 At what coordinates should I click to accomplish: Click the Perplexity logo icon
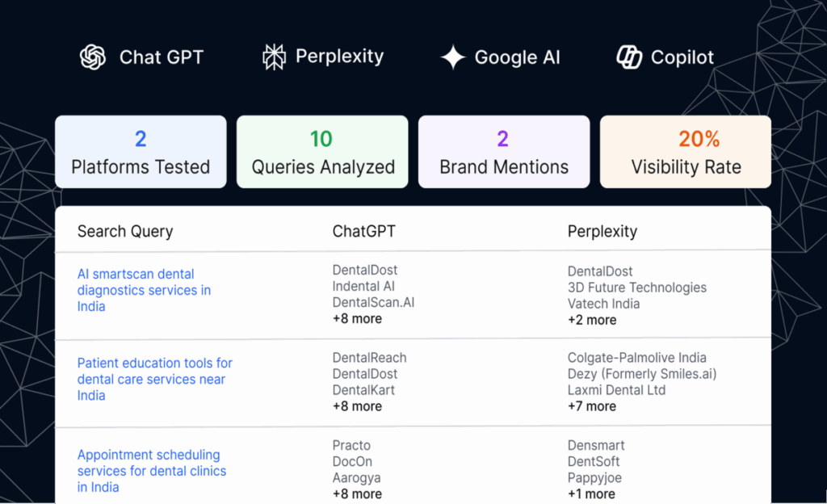click(x=275, y=57)
